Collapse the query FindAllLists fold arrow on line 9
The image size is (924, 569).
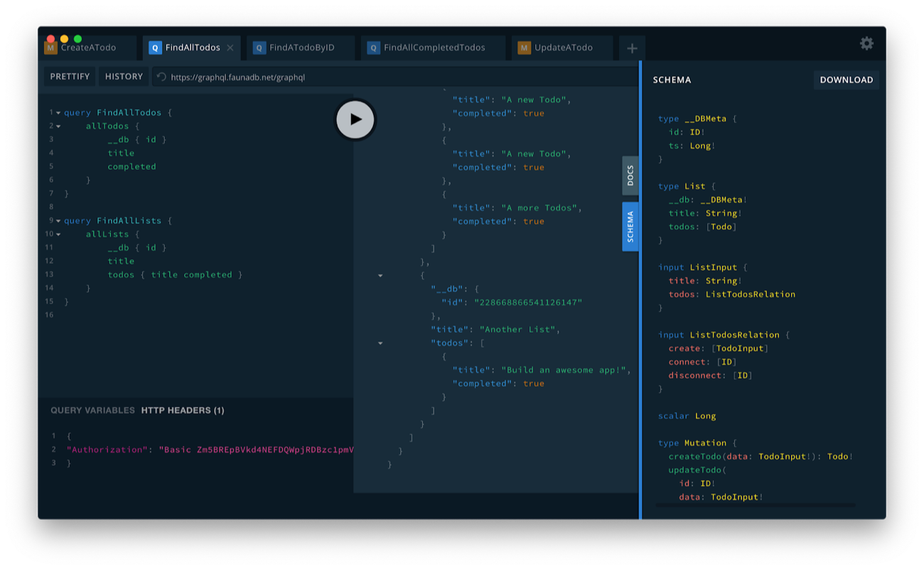58,221
